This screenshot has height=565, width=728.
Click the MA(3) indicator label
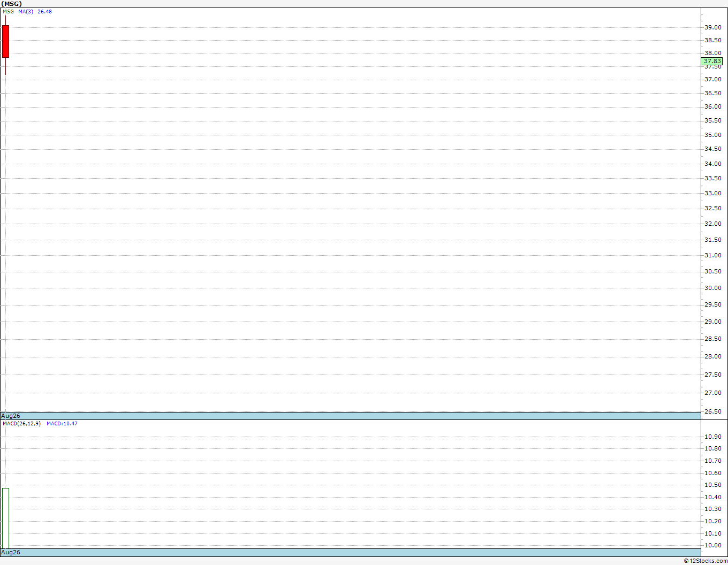26,12
